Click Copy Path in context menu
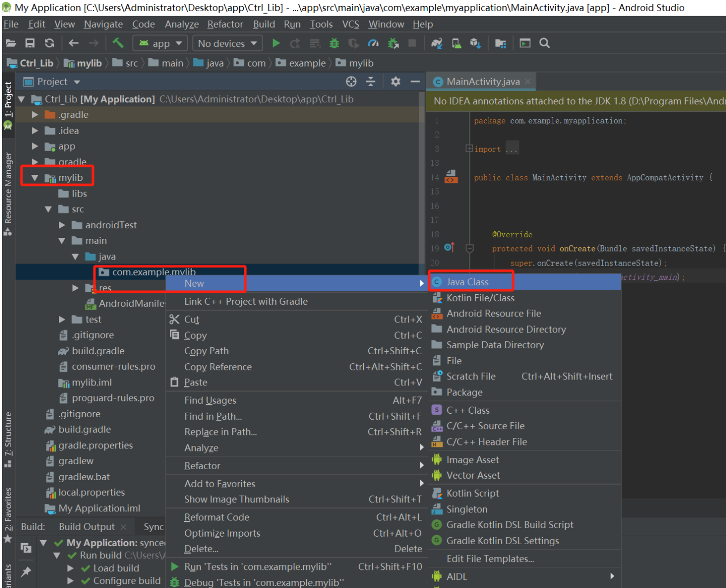 pos(297,351)
